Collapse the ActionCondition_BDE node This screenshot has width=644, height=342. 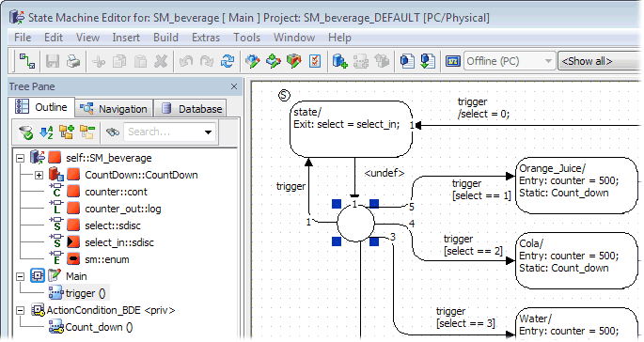tap(20, 311)
